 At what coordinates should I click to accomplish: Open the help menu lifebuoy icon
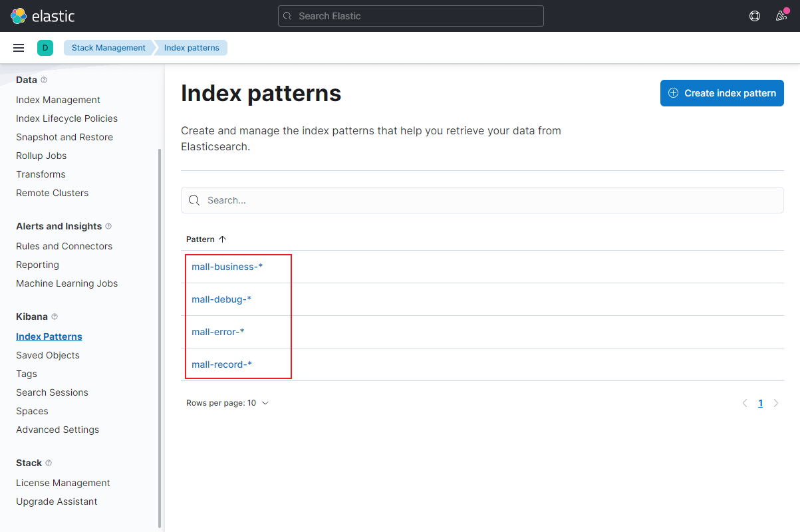coord(755,16)
